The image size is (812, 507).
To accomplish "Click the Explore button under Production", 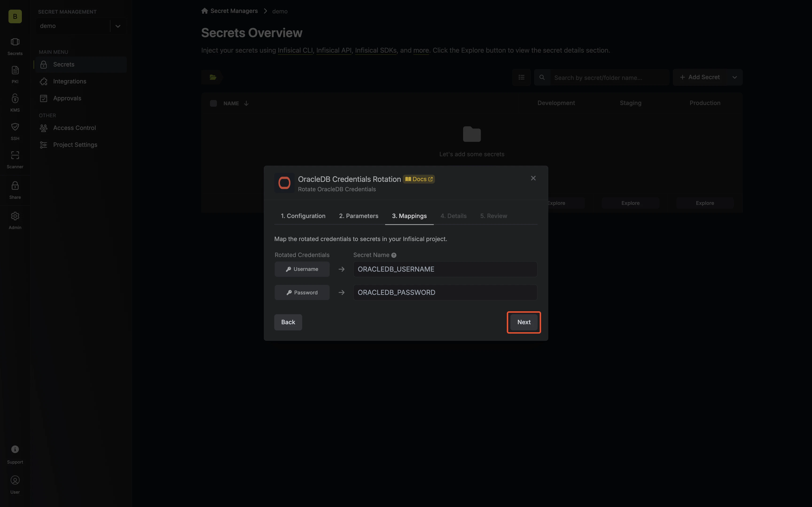I will (x=705, y=203).
